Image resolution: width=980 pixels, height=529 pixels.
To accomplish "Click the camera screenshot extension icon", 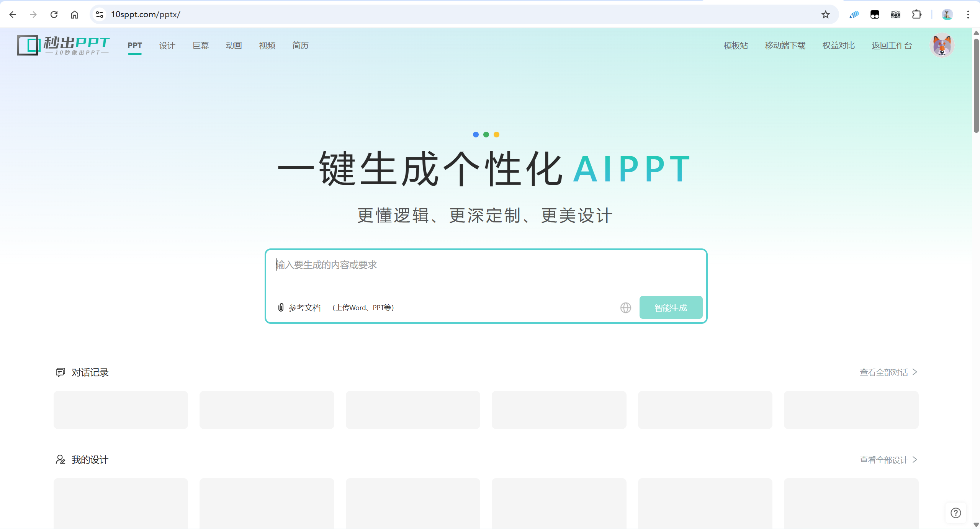I will 895,15.
